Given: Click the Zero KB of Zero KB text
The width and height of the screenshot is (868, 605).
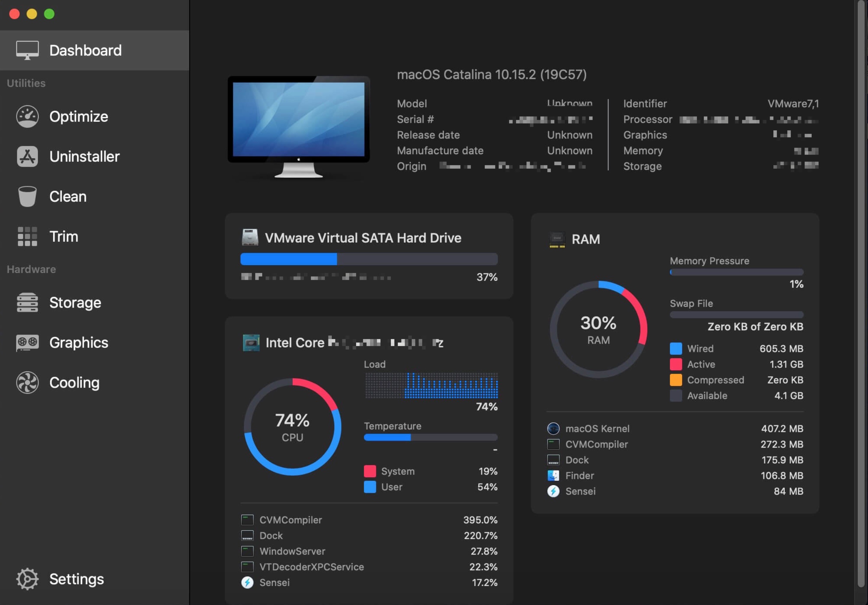Looking at the screenshot, I should 755,327.
